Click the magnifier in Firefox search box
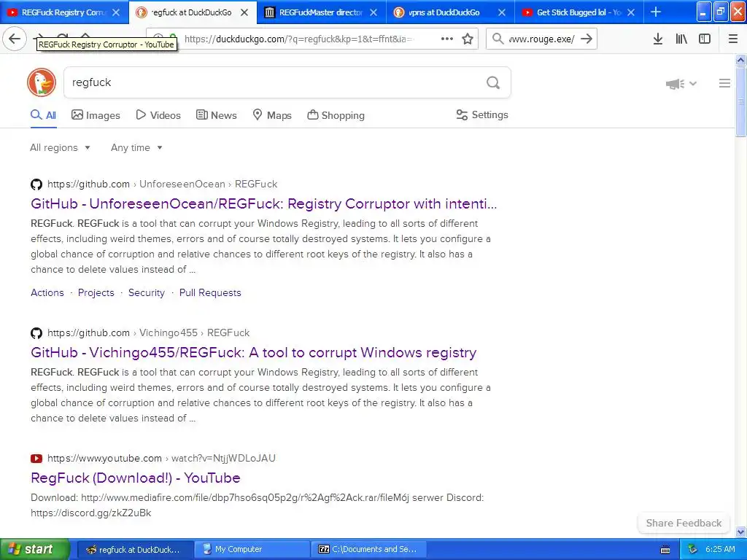Viewport: 747px width, 560px height. (498, 39)
